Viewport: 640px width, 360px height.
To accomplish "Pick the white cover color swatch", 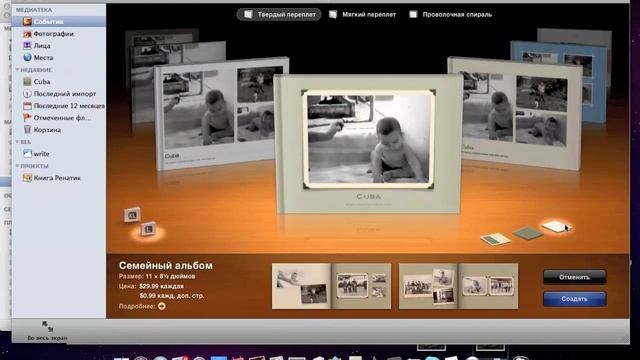I will pos(555,226).
